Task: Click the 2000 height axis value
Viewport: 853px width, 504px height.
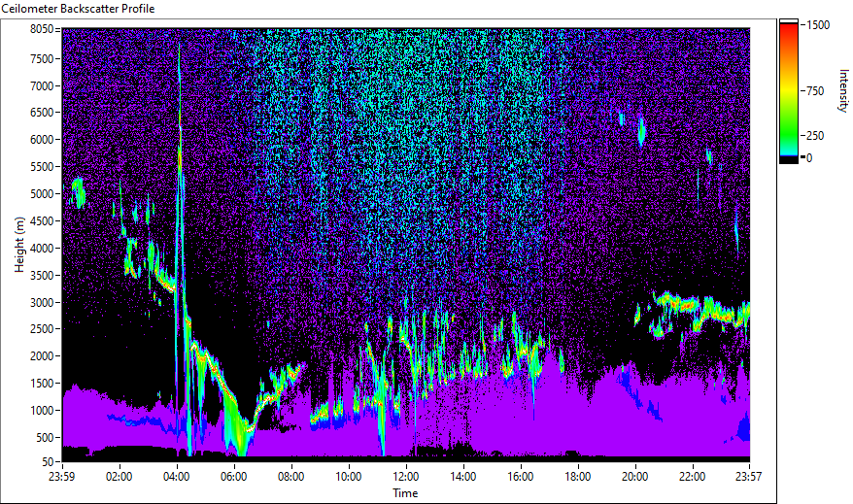Action: point(42,356)
